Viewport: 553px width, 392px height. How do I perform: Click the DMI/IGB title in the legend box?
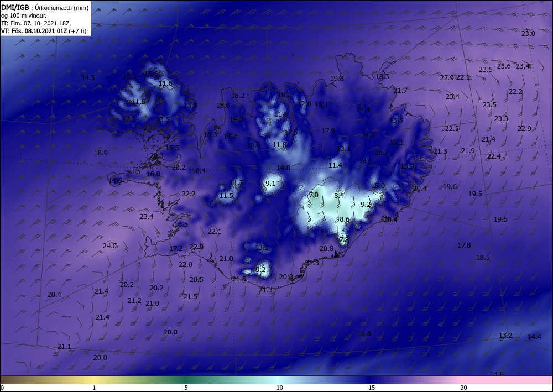point(15,7)
